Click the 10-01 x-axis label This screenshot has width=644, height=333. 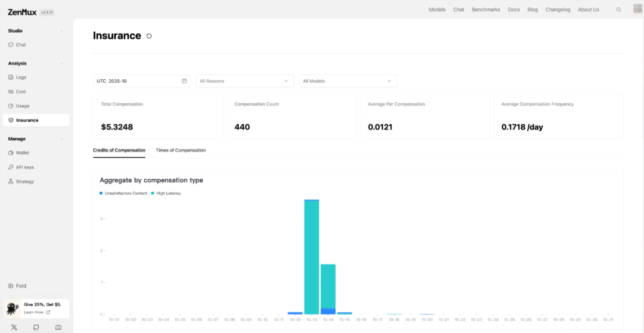coord(114,319)
